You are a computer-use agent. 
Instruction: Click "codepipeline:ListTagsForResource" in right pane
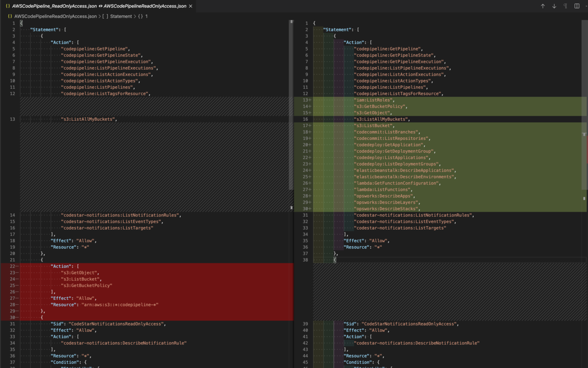click(x=397, y=94)
